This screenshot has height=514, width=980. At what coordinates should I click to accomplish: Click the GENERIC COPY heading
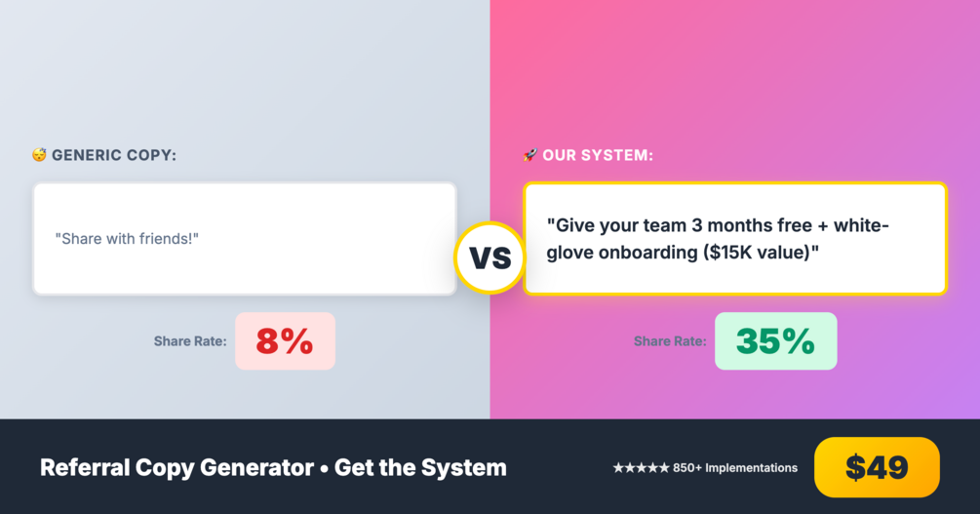click(x=114, y=155)
